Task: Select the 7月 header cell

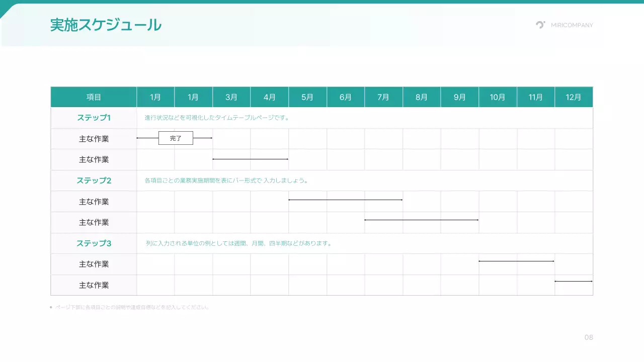Action: (383, 97)
